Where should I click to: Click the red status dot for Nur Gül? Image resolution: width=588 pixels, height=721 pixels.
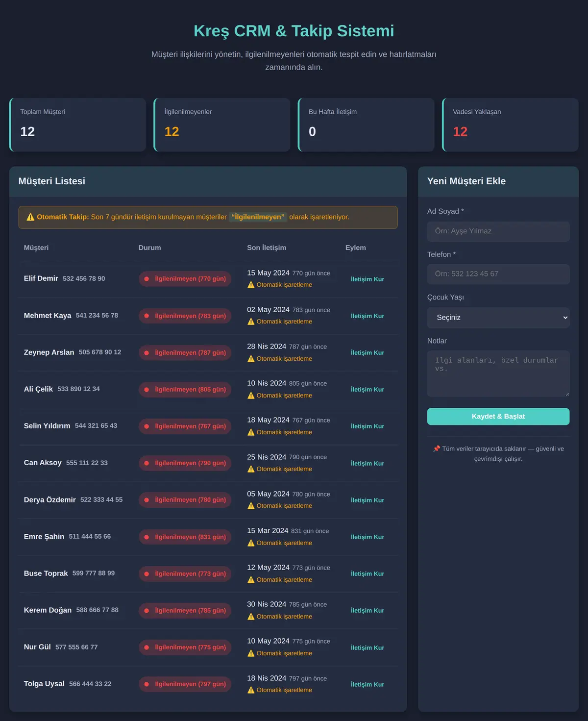point(147,647)
